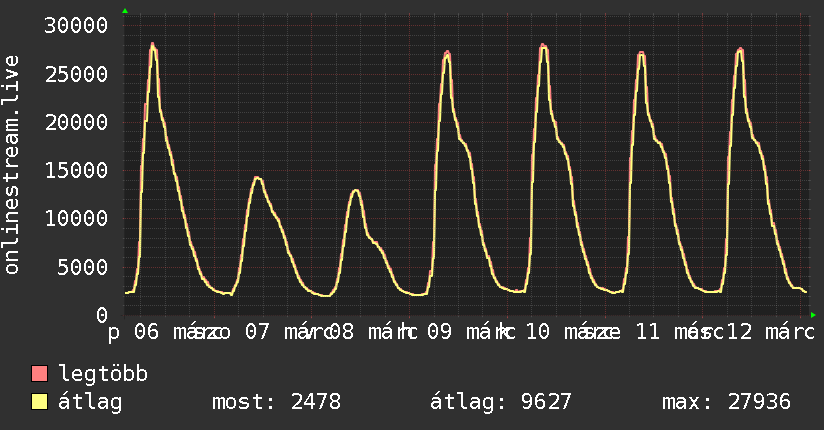
Task: Click the 5000 y-axis label
Action: (82, 267)
